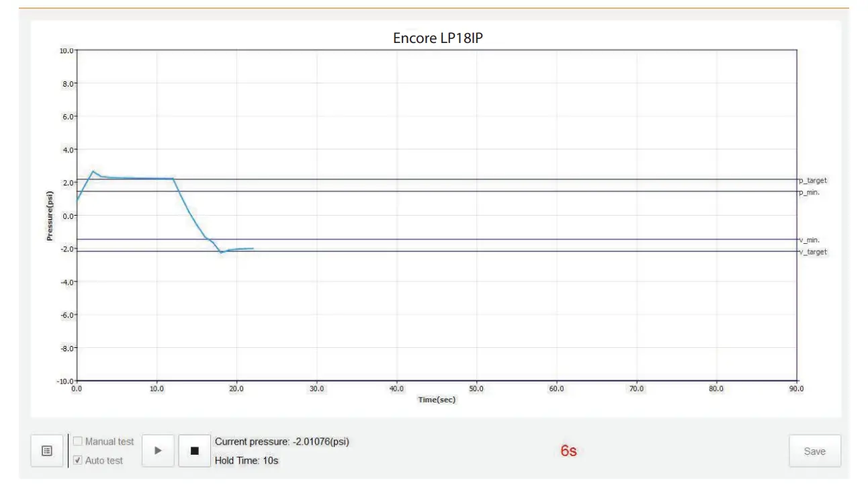Click the 10.0 pressure axis tick label

[67, 50]
